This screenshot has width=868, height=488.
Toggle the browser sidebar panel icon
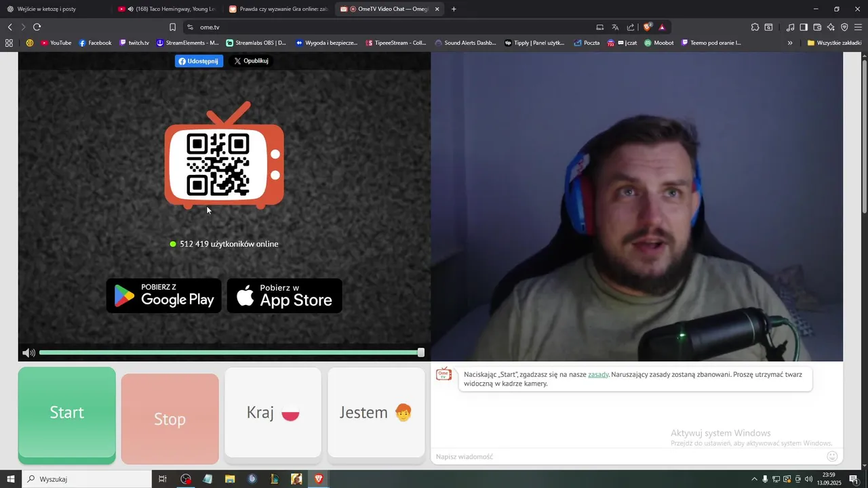click(x=804, y=27)
